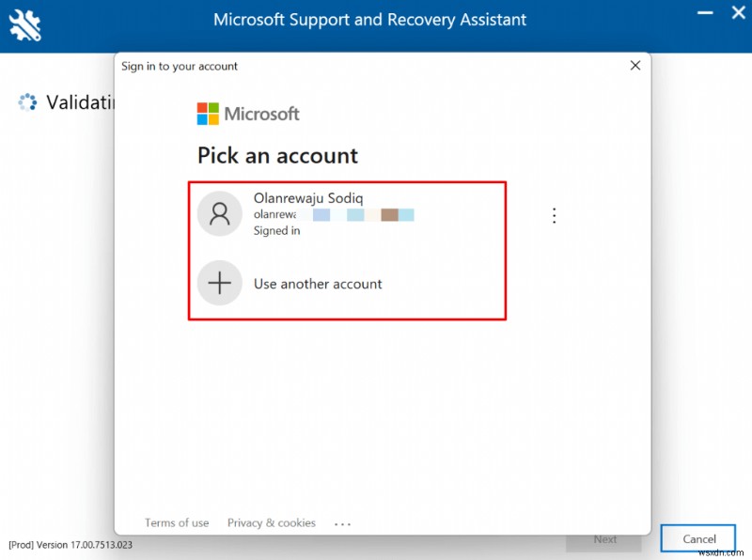The image size is (752, 560).
Task: Choose Use another account
Action: click(320, 284)
